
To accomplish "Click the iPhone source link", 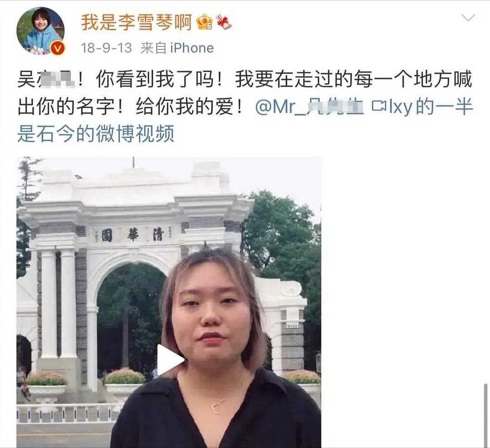I will 192,48.
